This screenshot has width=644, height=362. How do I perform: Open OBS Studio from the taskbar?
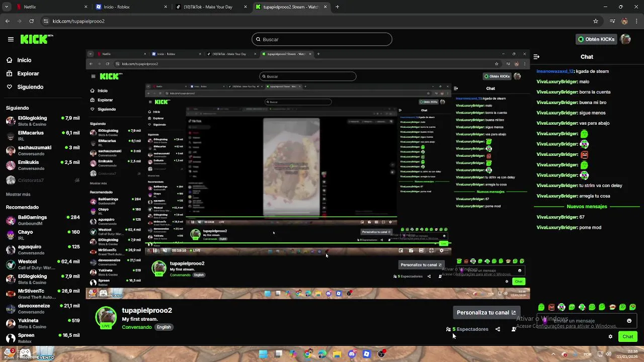point(381,354)
